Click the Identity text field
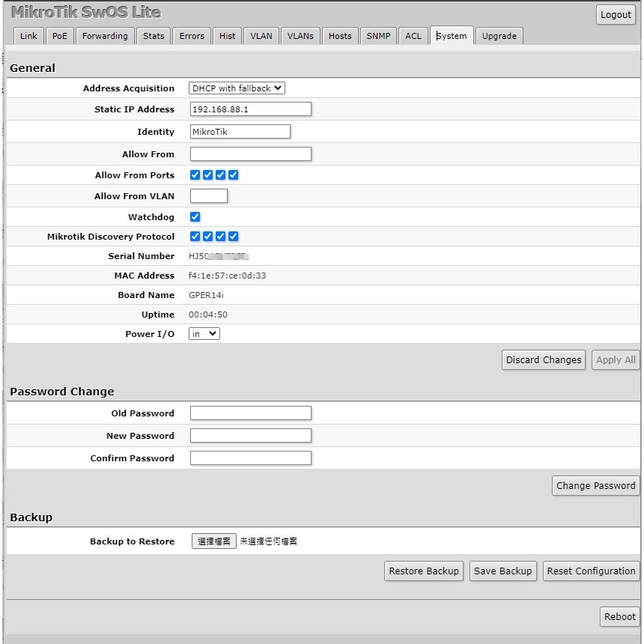The height and width of the screenshot is (644, 644). 240,132
